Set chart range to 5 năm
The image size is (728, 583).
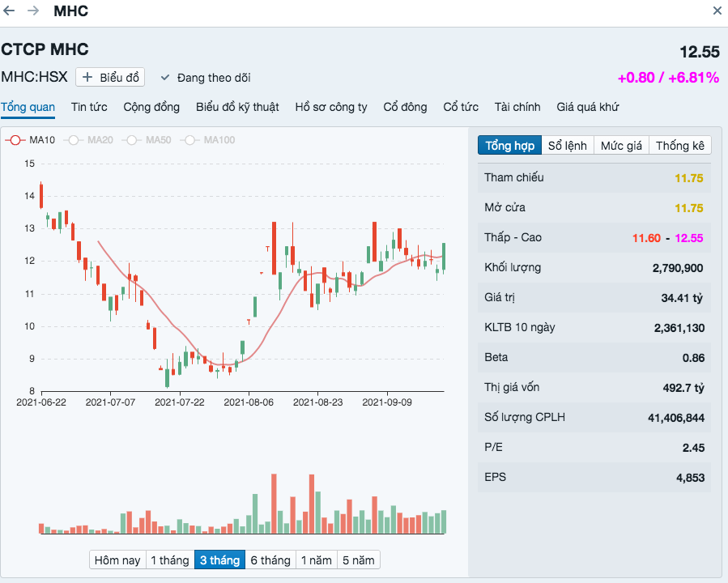click(x=357, y=560)
